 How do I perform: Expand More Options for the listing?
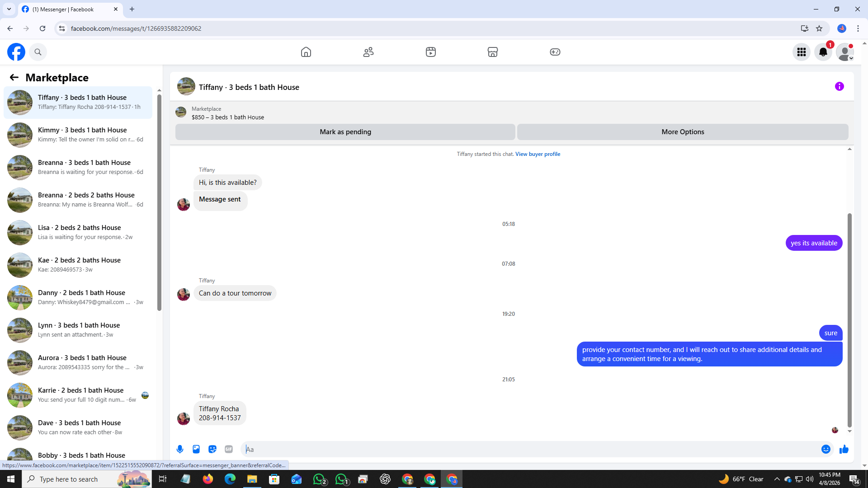click(682, 132)
